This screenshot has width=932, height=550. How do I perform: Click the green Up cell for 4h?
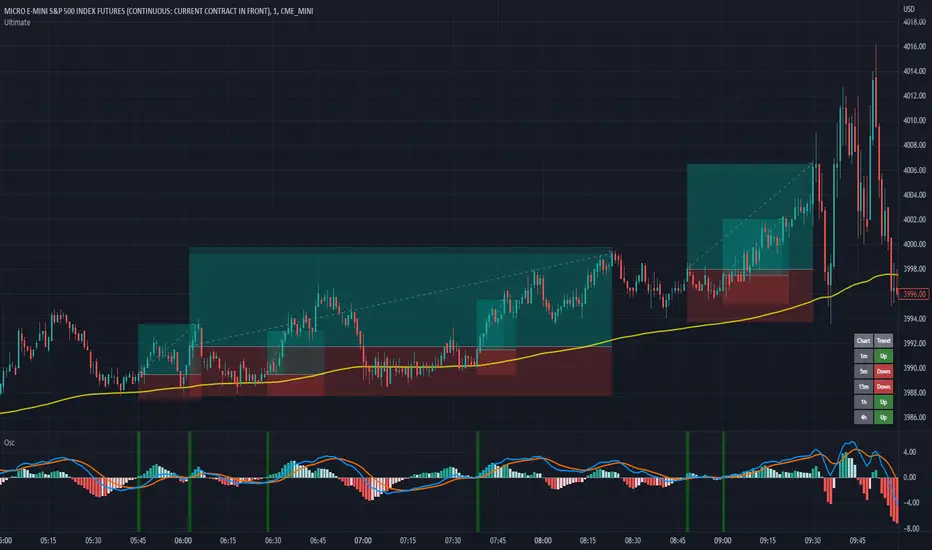point(883,417)
